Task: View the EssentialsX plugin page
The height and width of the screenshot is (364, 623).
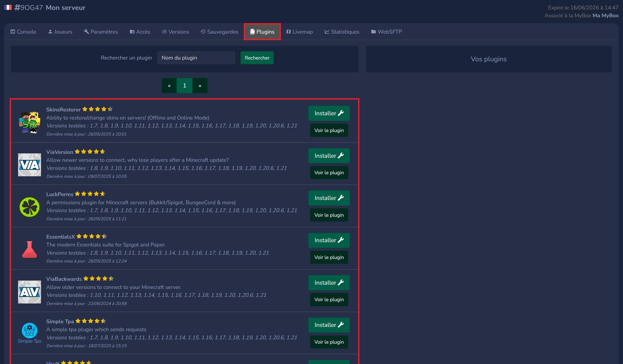Action: click(x=329, y=257)
